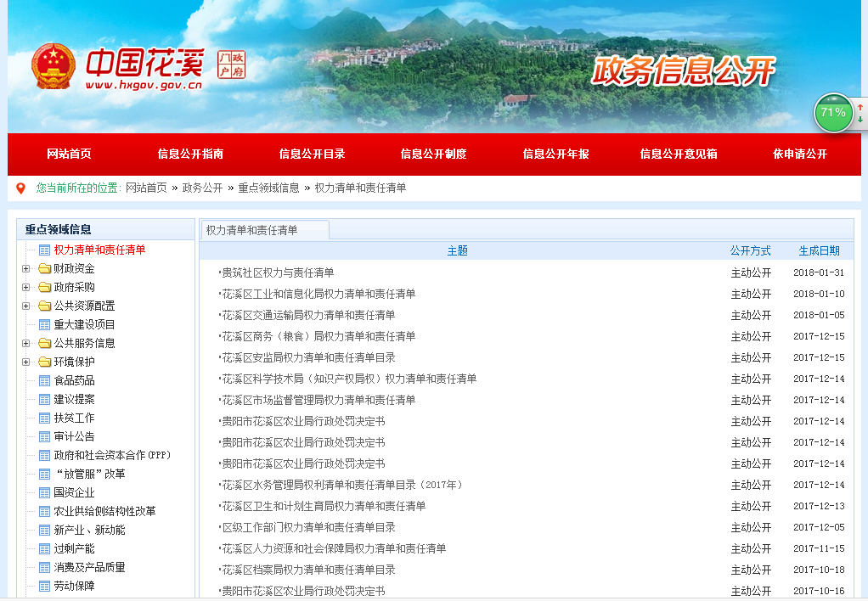
Task: Click the 生成日期 column header
Action: point(819,251)
